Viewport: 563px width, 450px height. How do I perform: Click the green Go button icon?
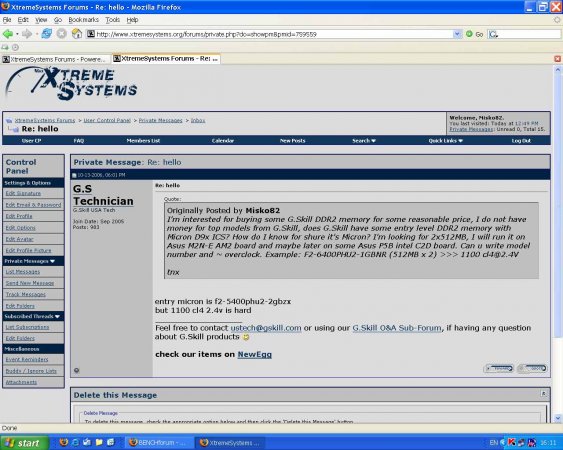pos(469,34)
